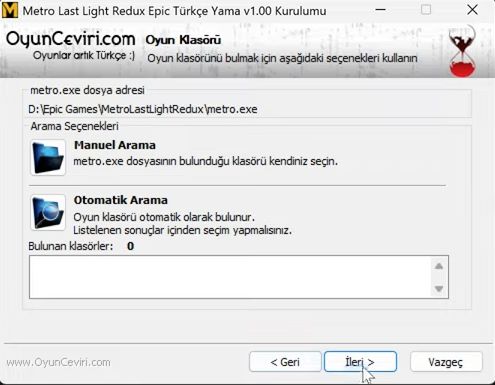Viewport: 495px width, 385px height.
Task: Minimize the installer window
Action: click(380, 10)
